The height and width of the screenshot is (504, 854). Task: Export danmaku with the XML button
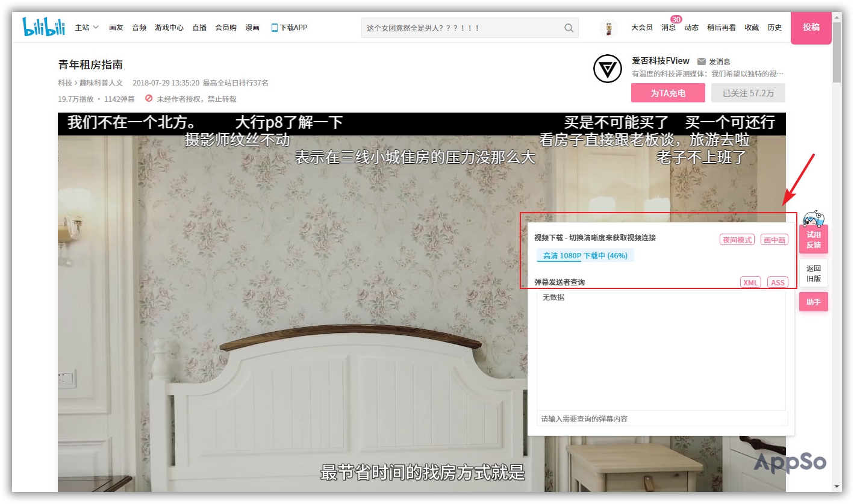pyautogui.click(x=750, y=282)
